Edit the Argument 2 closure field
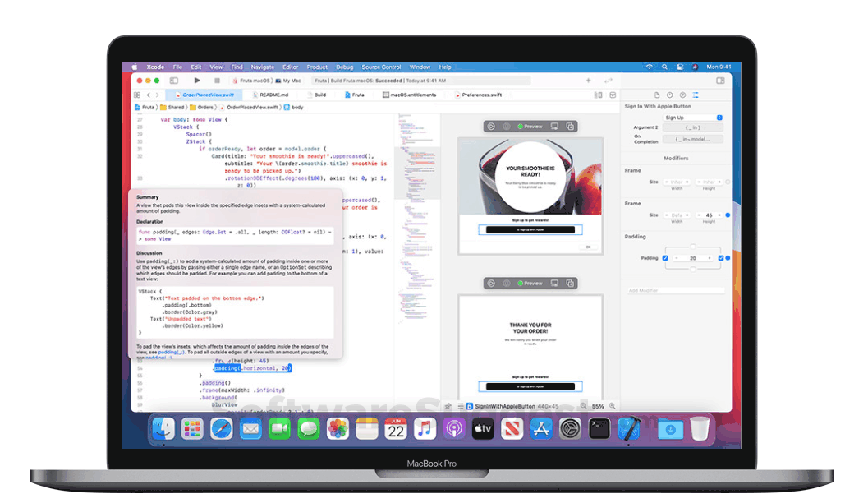 click(x=692, y=127)
